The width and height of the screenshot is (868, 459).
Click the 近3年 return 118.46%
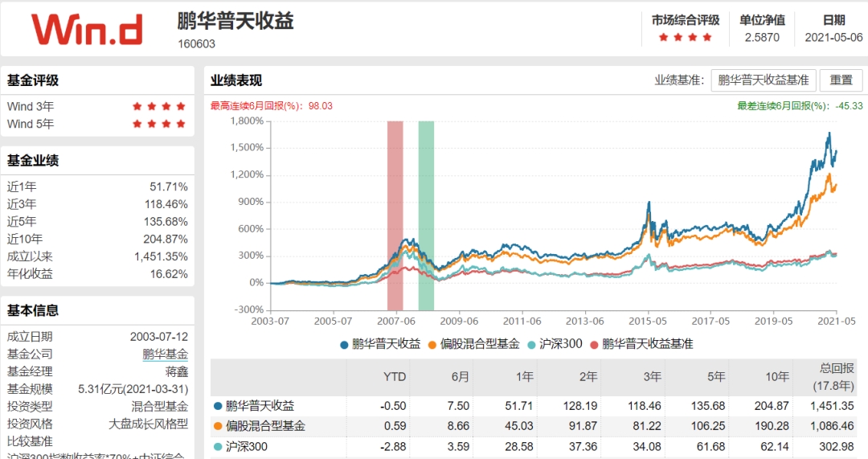(x=166, y=204)
